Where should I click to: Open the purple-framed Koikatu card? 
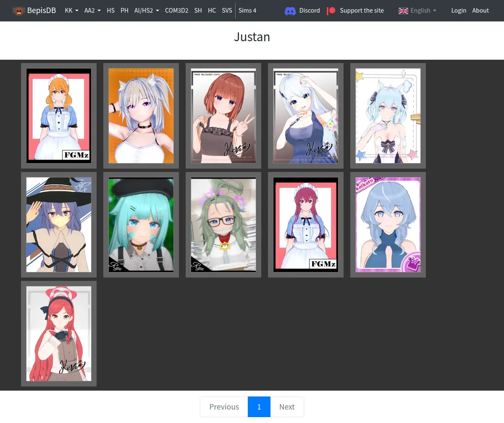(x=388, y=225)
